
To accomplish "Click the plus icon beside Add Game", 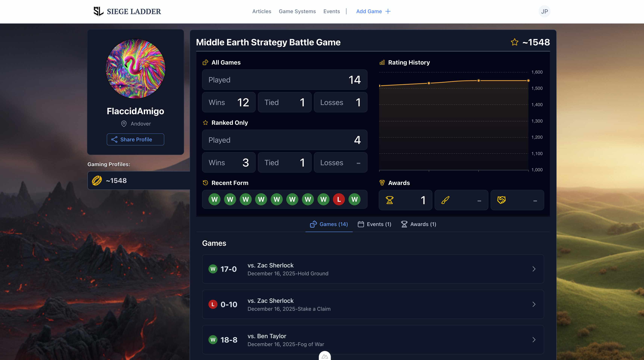I will point(388,11).
